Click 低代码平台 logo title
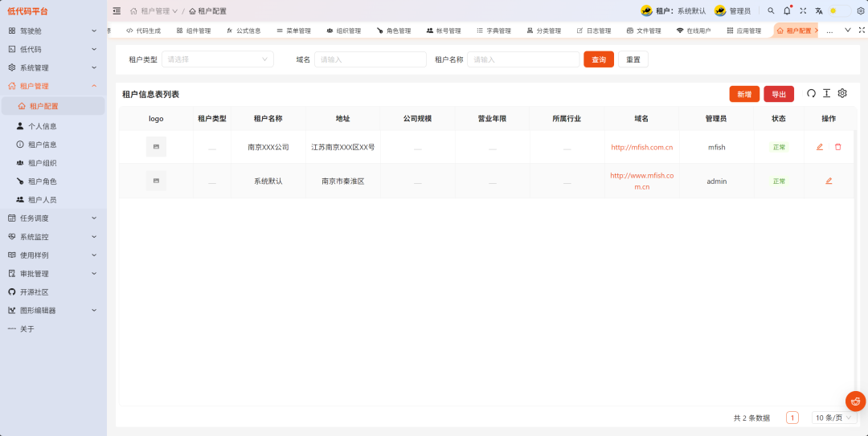The width and height of the screenshot is (868, 436). click(x=27, y=11)
